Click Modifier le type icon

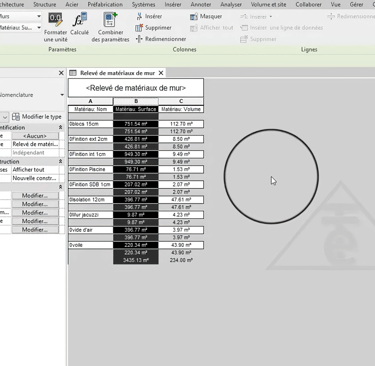(16, 117)
